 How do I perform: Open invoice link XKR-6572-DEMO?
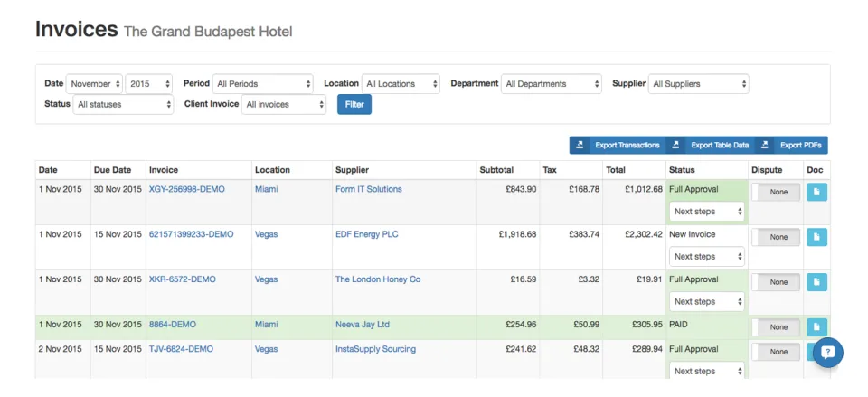point(183,279)
